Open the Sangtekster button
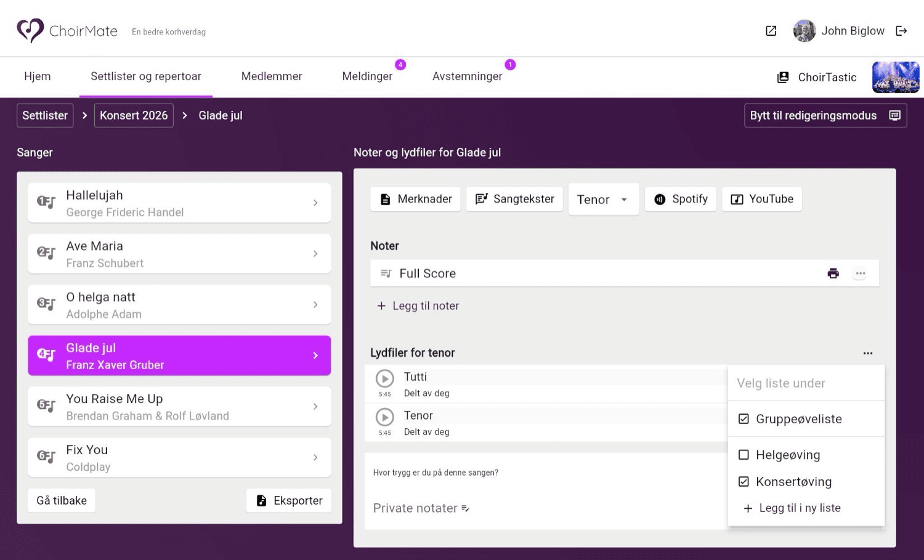 [x=514, y=199]
